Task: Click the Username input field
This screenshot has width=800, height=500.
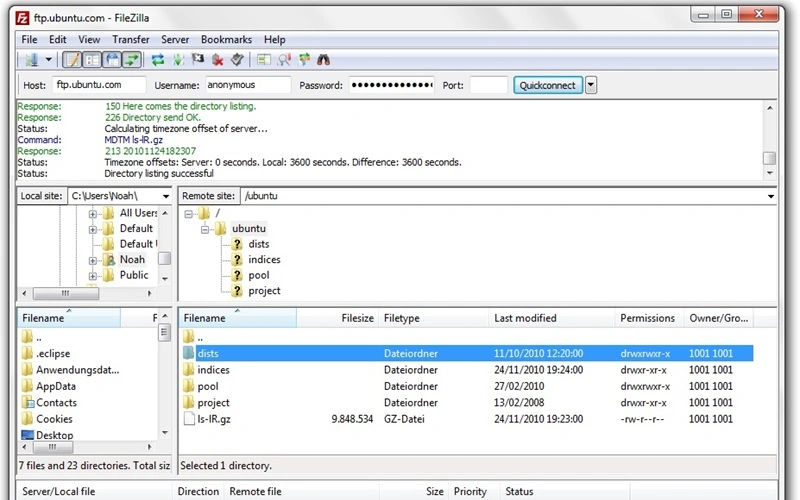Action: click(248, 85)
